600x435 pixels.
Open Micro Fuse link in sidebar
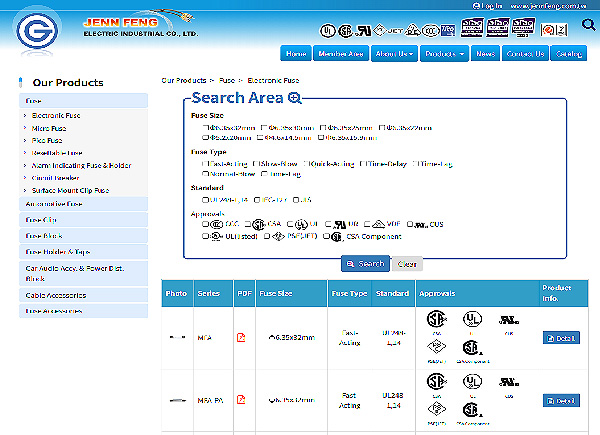[51, 128]
